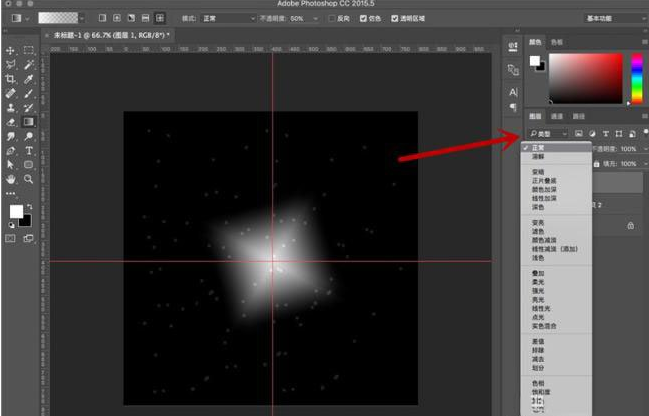Change the screen mode

point(29,238)
